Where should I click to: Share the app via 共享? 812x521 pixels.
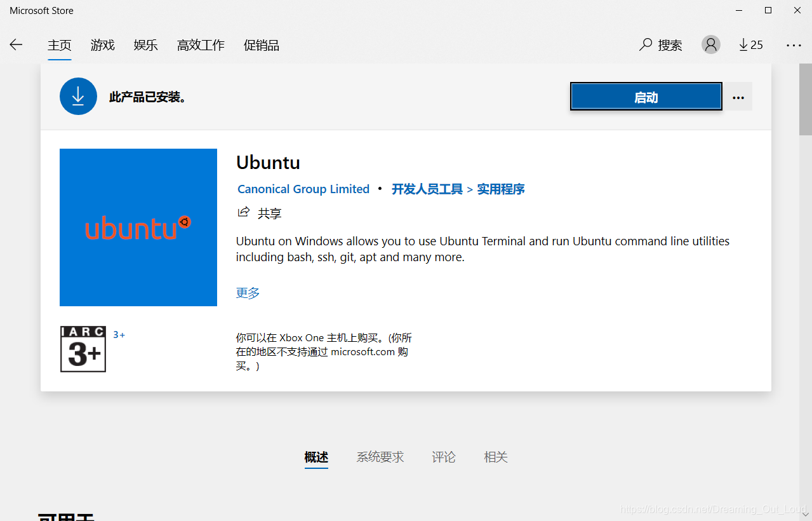click(x=260, y=213)
